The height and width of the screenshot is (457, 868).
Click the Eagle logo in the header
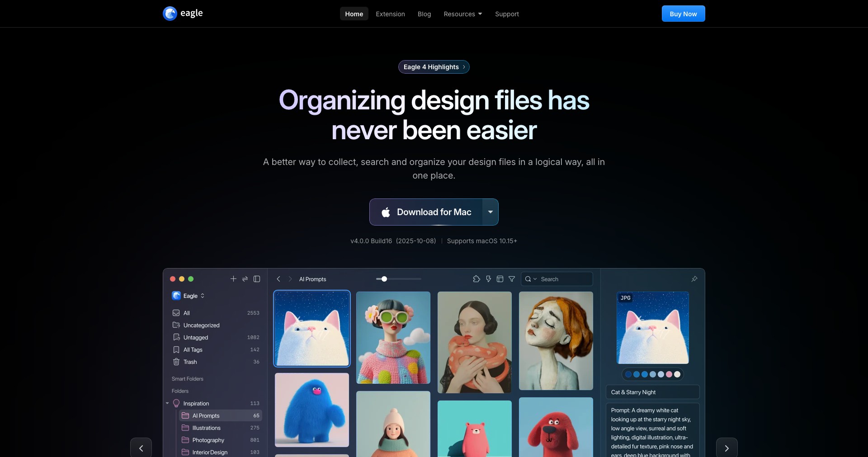tap(183, 14)
